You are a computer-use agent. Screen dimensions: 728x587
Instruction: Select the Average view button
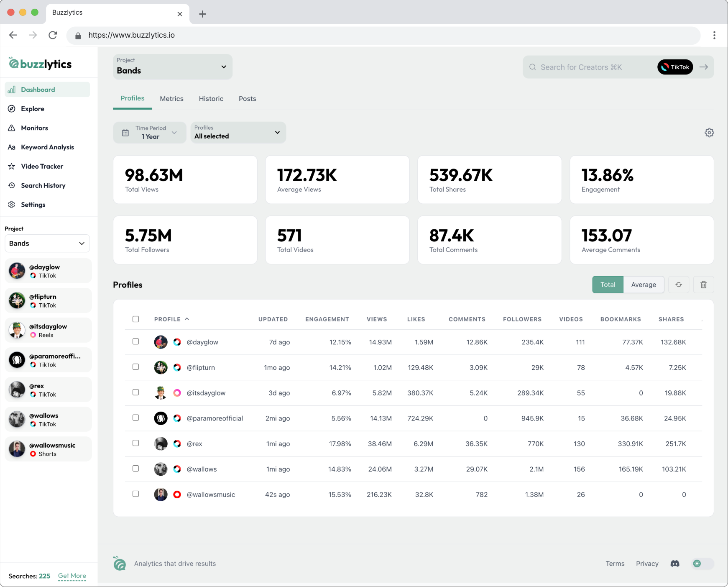[x=644, y=285]
